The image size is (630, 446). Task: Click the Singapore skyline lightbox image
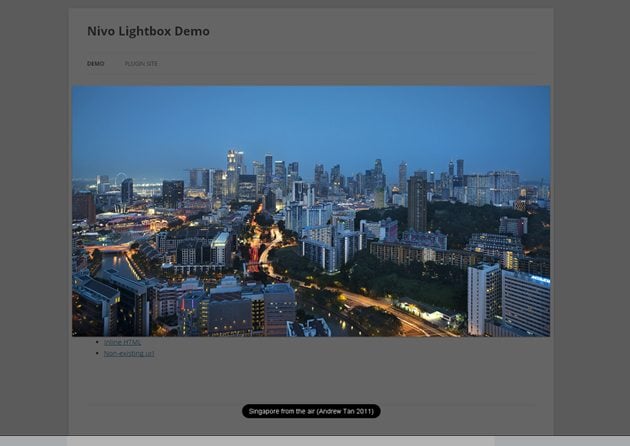click(x=311, y=211)
